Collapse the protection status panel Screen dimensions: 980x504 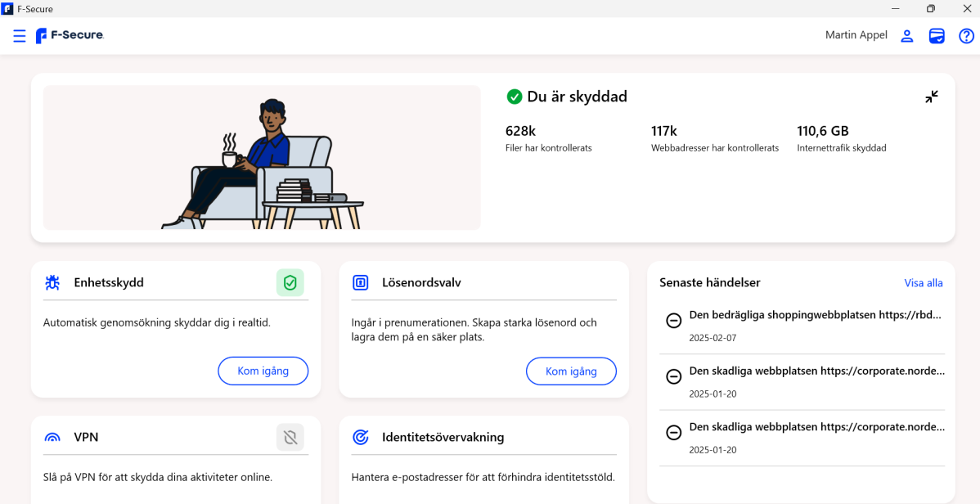[x=932, y=97]
